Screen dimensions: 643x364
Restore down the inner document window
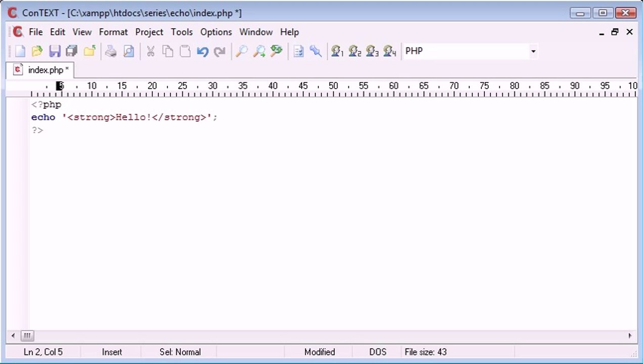click(x=615, y=32)
